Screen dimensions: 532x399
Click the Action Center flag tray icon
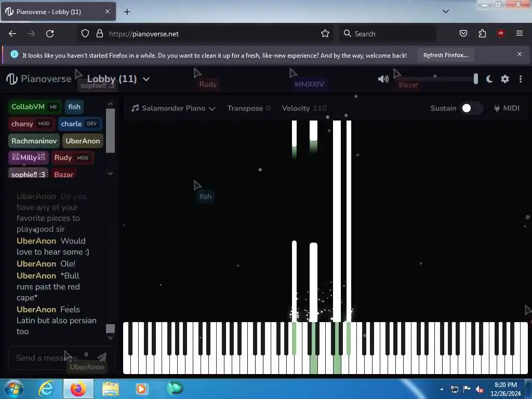point(467,389)
